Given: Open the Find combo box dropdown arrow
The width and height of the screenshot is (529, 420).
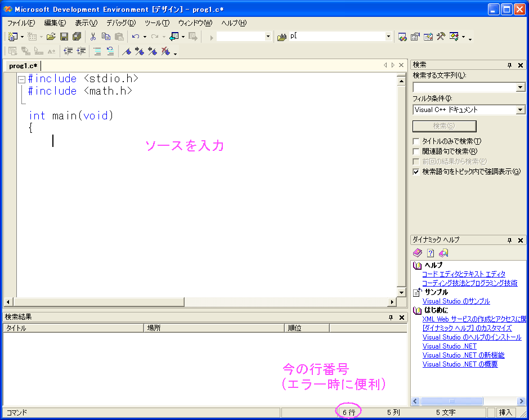Looking at the screenshot, I should click(388, 37).
